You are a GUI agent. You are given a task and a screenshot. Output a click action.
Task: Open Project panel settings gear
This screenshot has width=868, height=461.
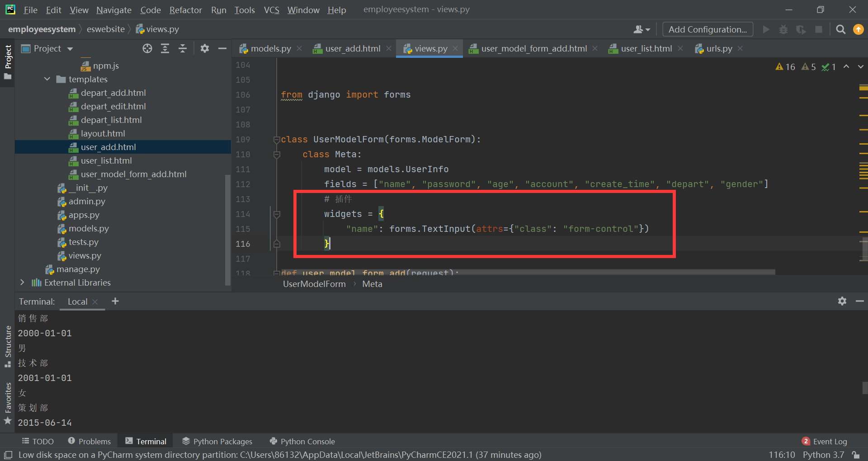coord(205,48)
